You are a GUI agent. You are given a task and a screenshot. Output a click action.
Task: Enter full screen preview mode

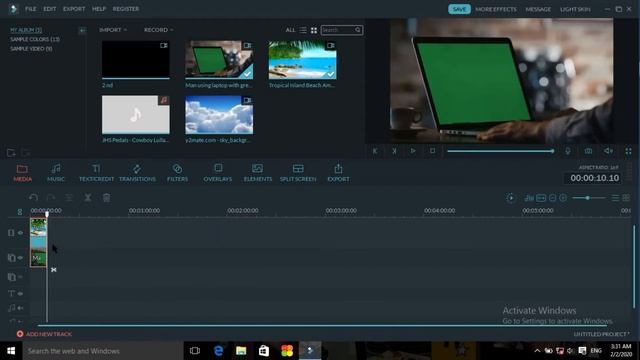629,151
